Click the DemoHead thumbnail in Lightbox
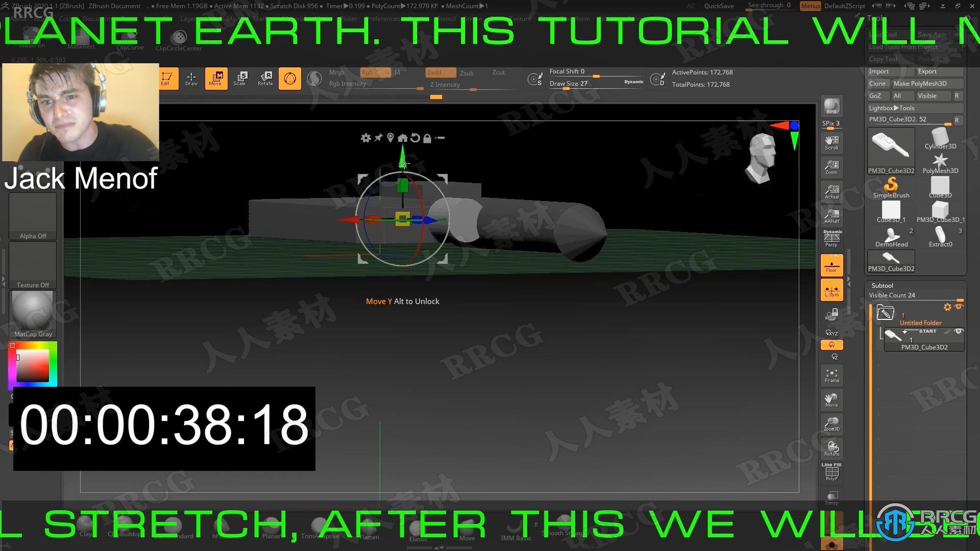This screenshot has width=980, height=551. pos(890,236)
